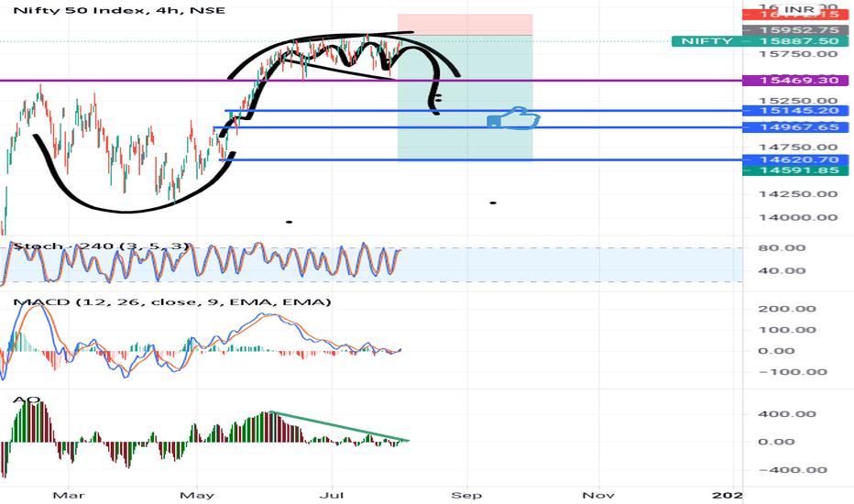Click the 80.00 level on Stoch scale

click(783, 248)
